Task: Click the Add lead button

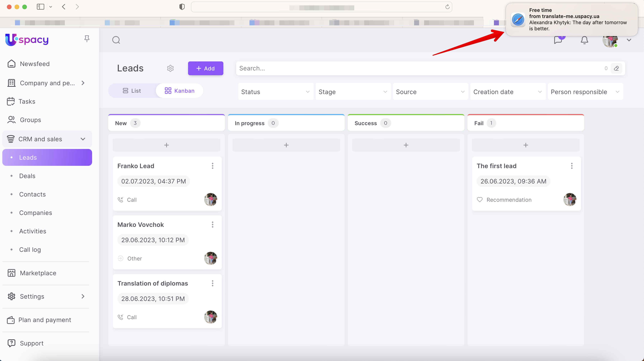Action: click(x=206, y=68)
